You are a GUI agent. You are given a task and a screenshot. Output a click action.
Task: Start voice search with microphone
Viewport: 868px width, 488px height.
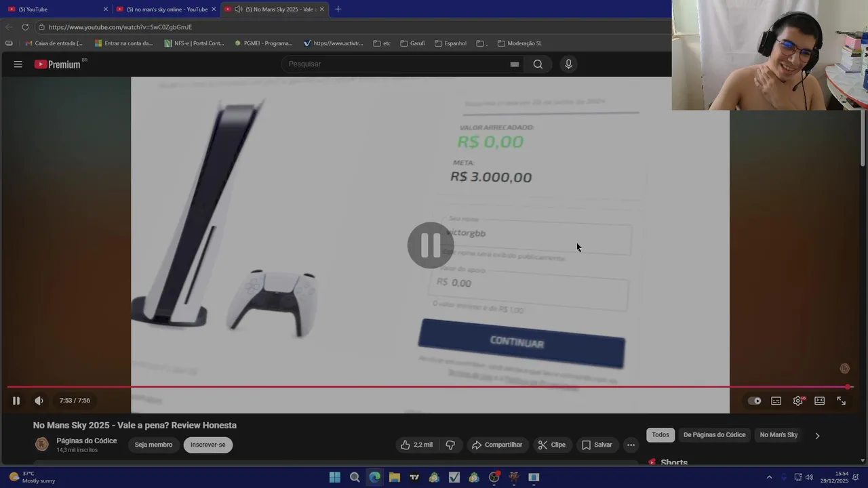(568, 64)
